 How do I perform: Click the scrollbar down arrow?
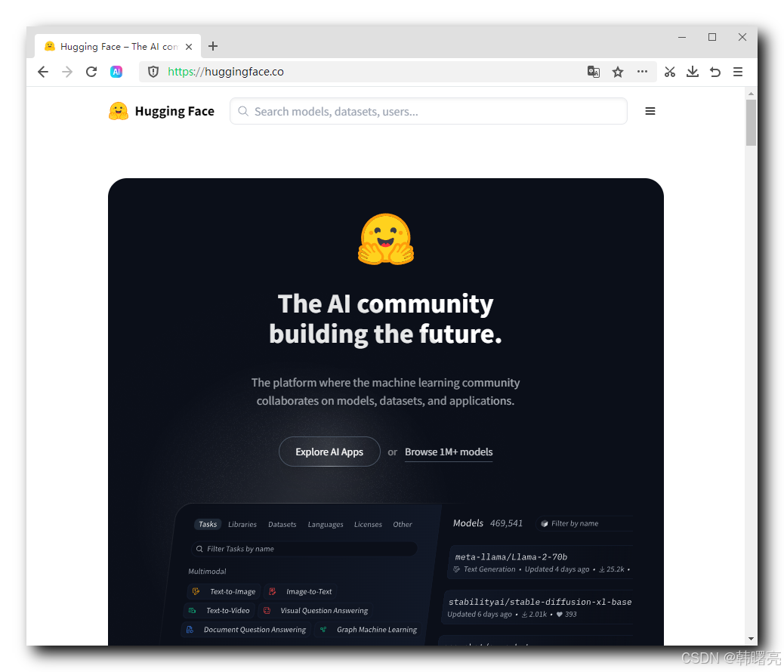751,639
